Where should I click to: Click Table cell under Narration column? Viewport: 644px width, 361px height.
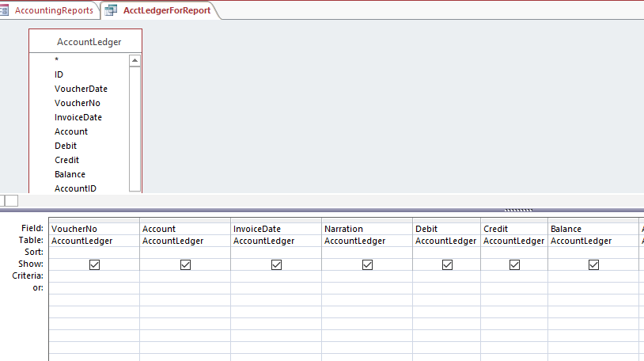point(367,241)
